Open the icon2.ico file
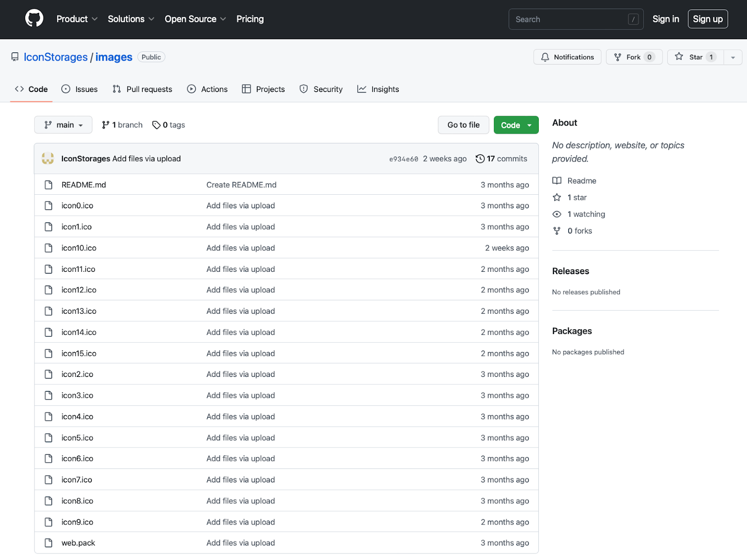 click(x=78, y=374)
